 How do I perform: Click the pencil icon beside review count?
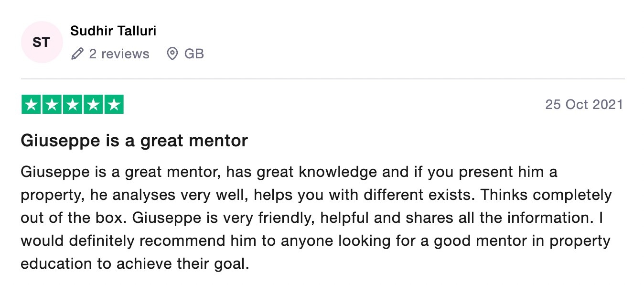(x=77, y=54)
